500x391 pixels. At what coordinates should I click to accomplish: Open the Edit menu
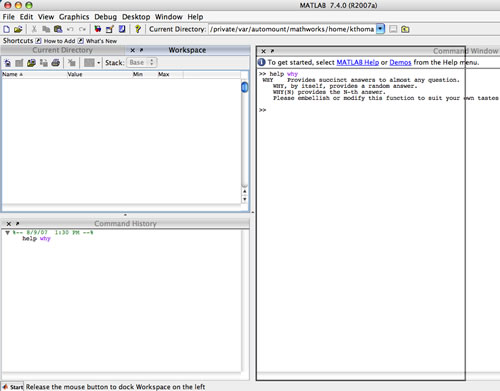(x=26, y=17)
